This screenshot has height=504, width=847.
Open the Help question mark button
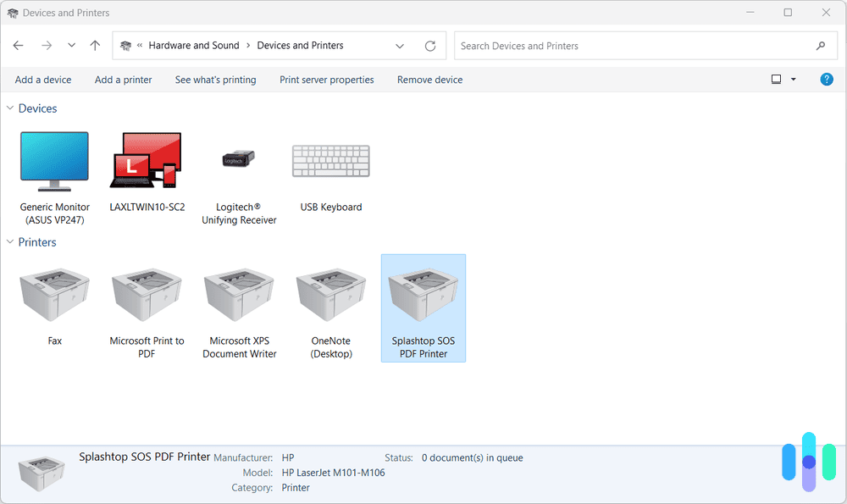[x=827, y=79]
